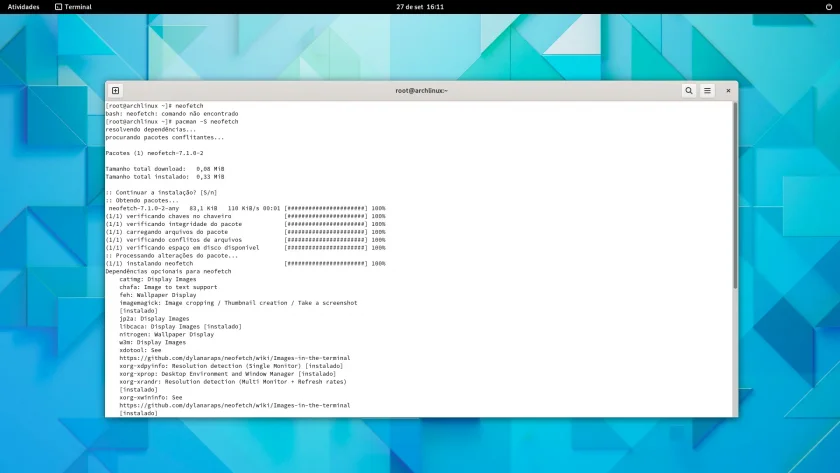Click the terminal vertical scrollbar
840x473 pixels.
[735, 196]
